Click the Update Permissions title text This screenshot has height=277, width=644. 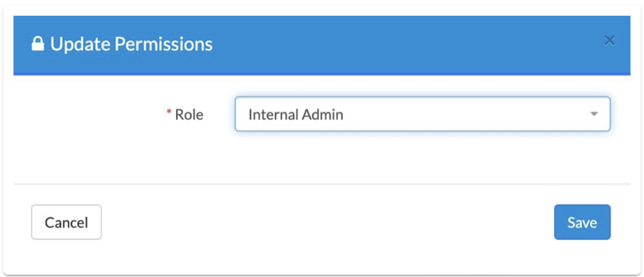tap(131, 44)
